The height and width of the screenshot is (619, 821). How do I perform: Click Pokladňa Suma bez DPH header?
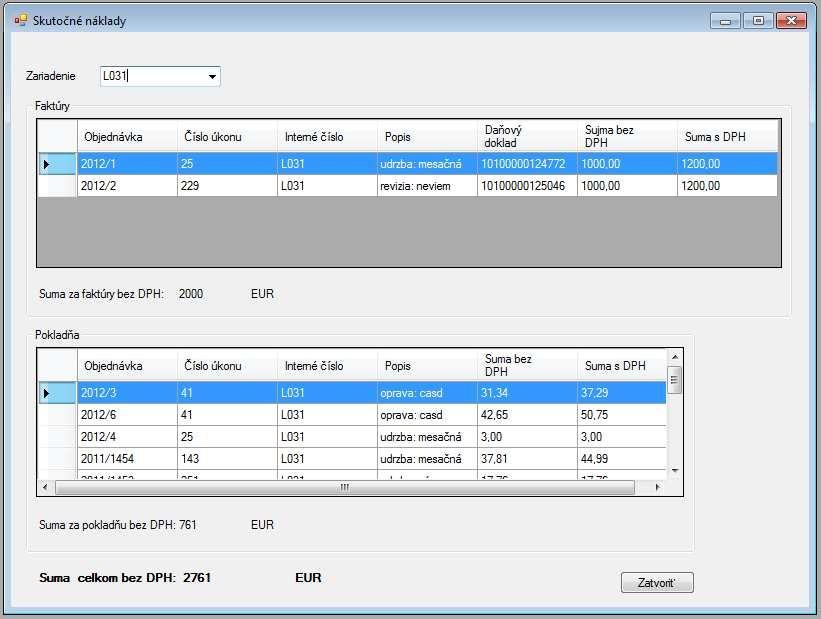tap(527, 366)
